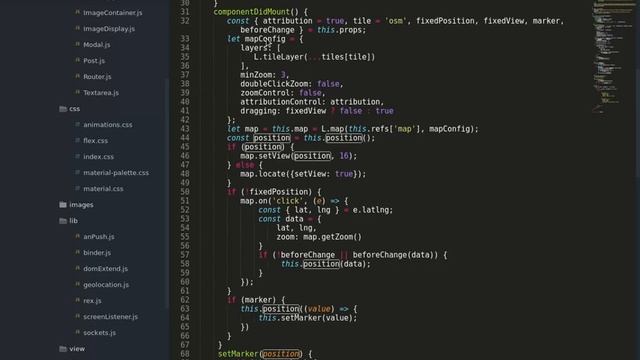
Task: Open rex.js file
Action: point(92,300)
